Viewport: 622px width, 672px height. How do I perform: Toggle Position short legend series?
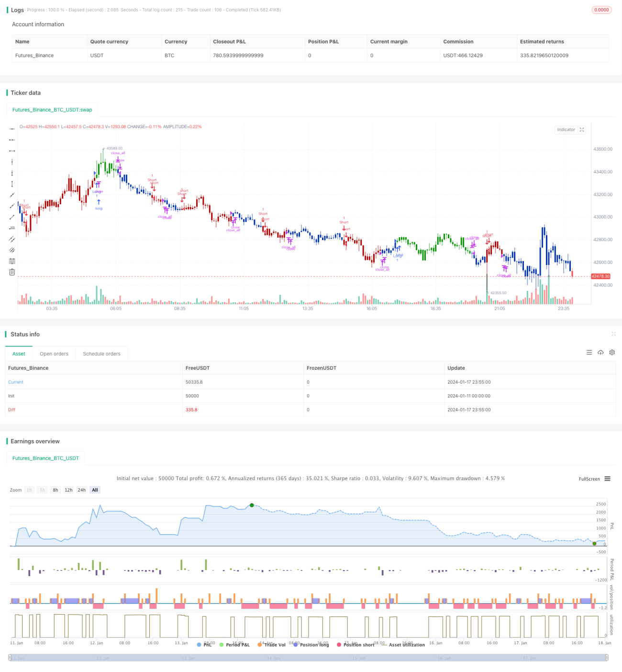(x=356, y=645)
